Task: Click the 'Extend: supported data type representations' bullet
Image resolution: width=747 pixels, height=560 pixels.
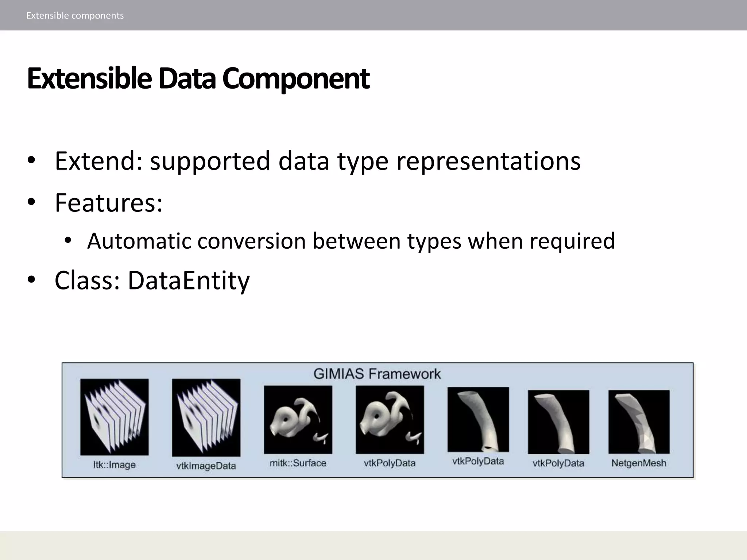Action: click(x=317, y=161)
